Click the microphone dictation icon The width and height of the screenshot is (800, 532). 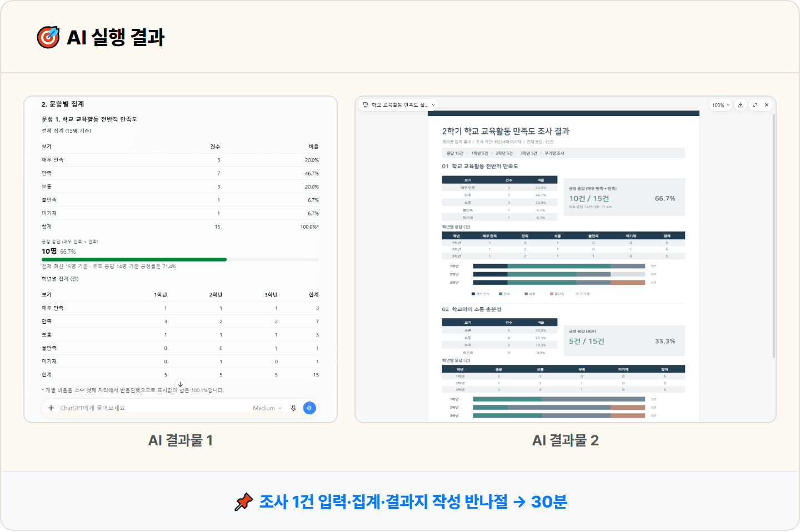[293, 408]
